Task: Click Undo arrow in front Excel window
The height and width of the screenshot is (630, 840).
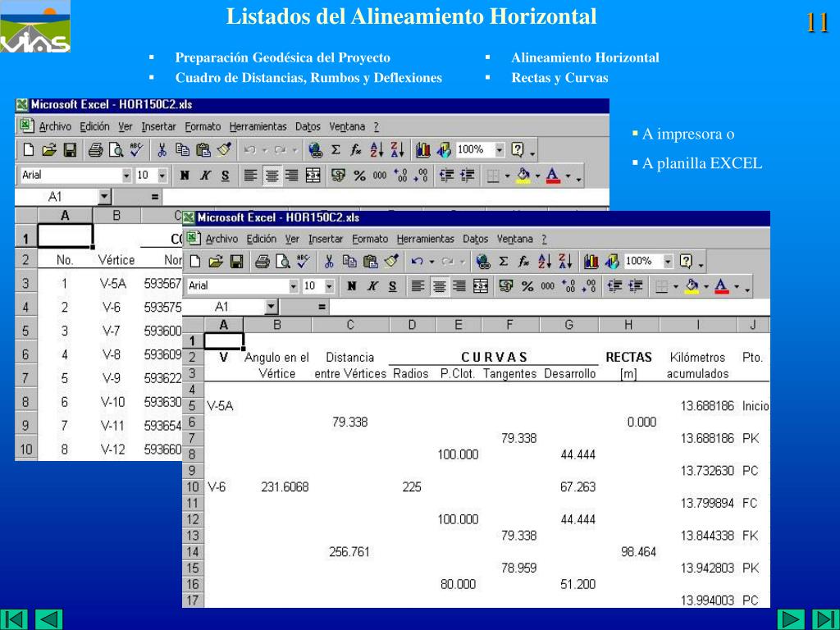Action: 418,262
